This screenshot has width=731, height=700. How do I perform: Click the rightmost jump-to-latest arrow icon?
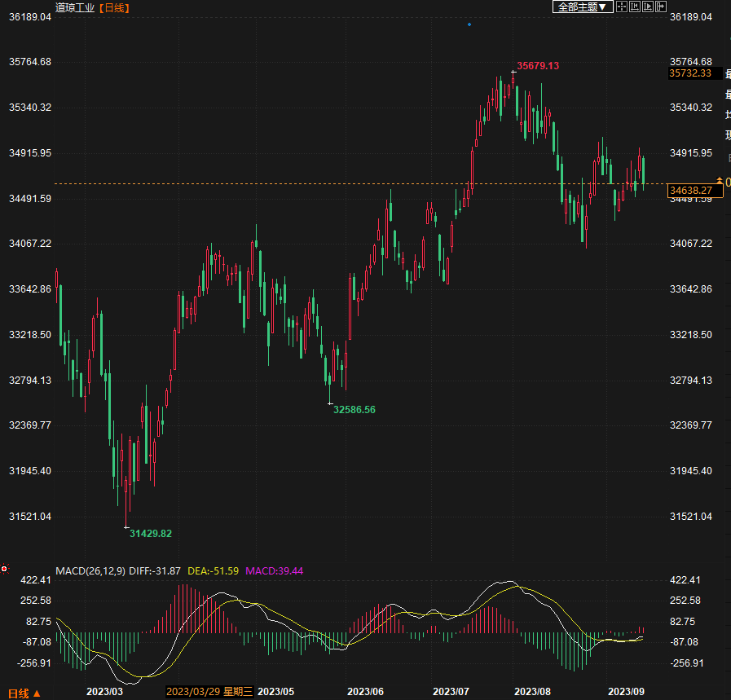[661, 7]
